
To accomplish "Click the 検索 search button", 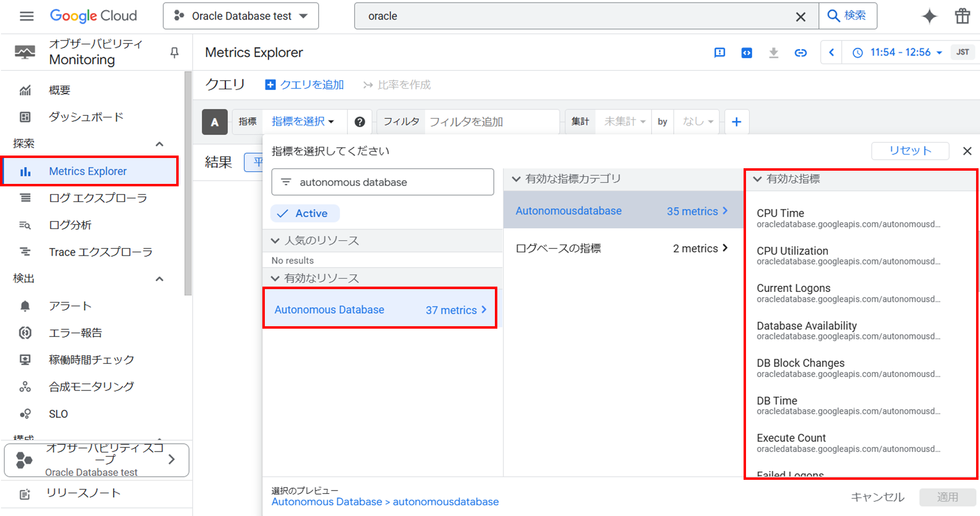I will 848,16.
